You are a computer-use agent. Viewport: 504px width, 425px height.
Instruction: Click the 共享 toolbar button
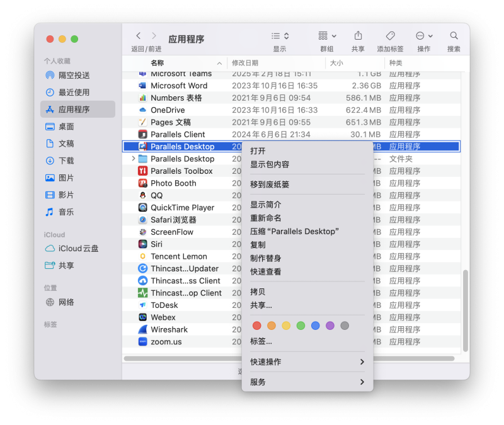(x=358, y=36)
